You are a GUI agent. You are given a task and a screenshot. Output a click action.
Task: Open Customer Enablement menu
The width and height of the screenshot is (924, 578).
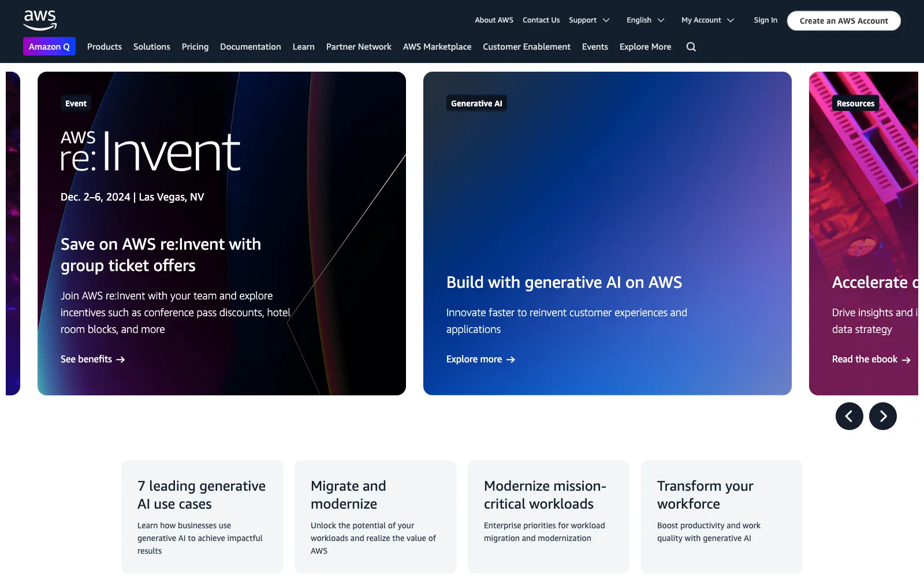[527, 47]
